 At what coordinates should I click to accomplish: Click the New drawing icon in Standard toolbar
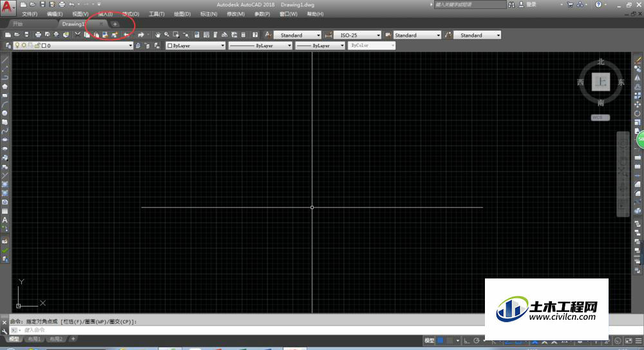coord(8,35)
